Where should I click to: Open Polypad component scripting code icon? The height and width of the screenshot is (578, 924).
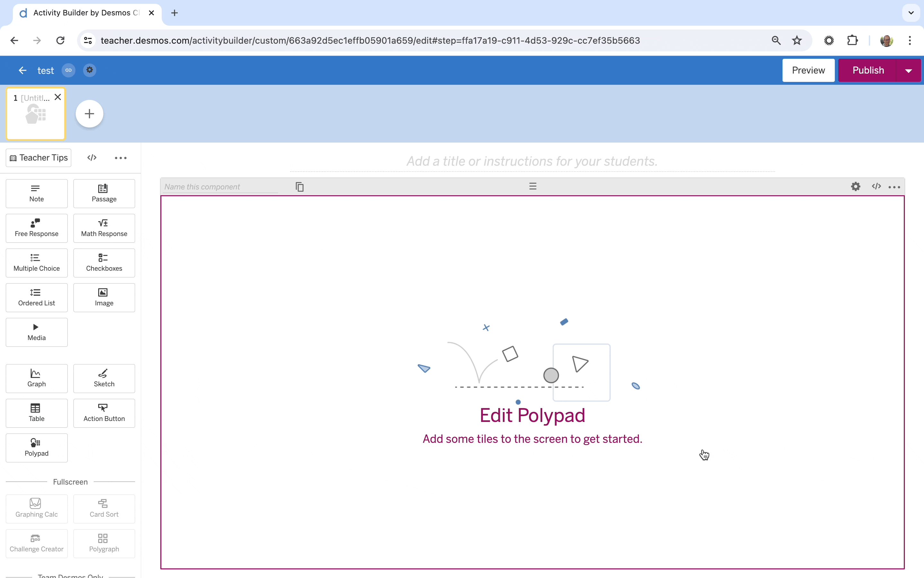click(876, 186)
